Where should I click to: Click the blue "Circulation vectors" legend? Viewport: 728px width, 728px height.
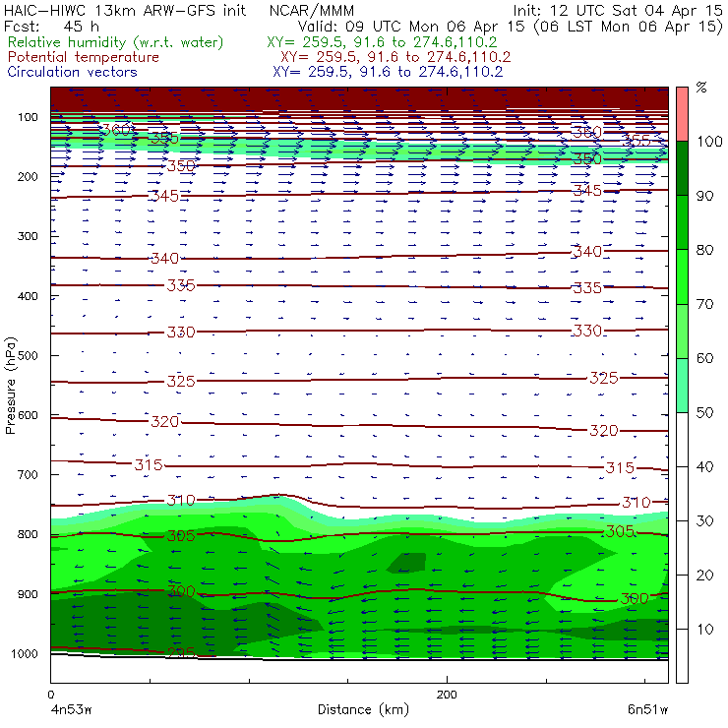coord(73,72)
